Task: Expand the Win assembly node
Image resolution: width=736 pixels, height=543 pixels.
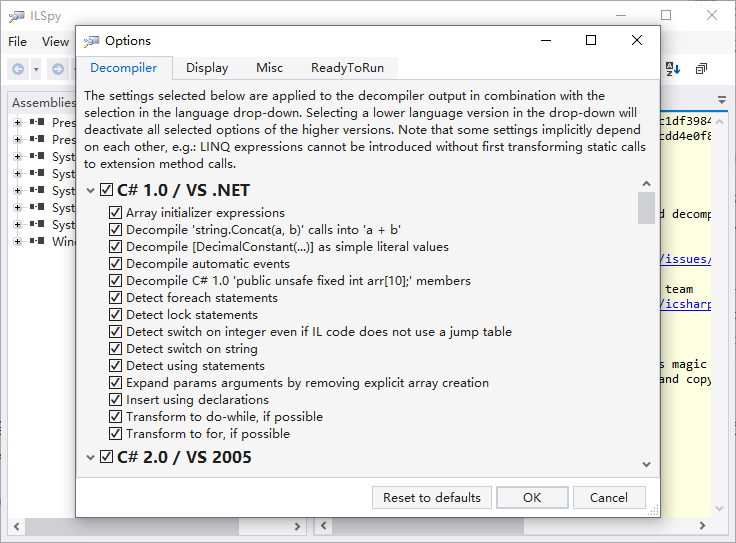Action: click(x=17, y=241)
